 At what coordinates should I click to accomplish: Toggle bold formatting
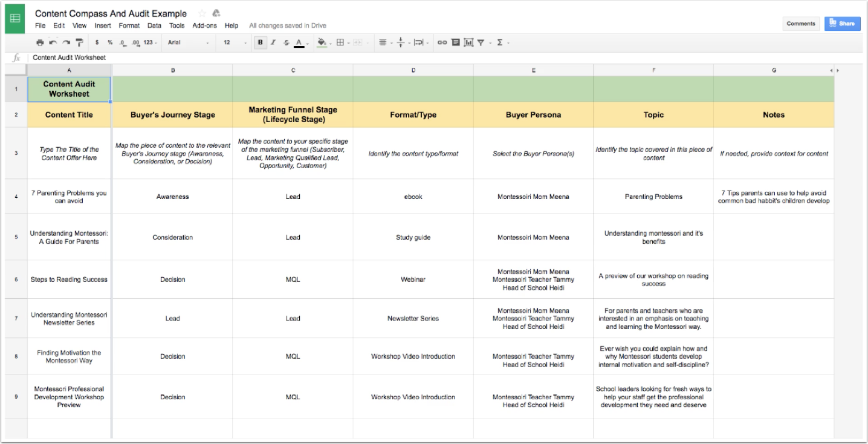coord(261,42)
